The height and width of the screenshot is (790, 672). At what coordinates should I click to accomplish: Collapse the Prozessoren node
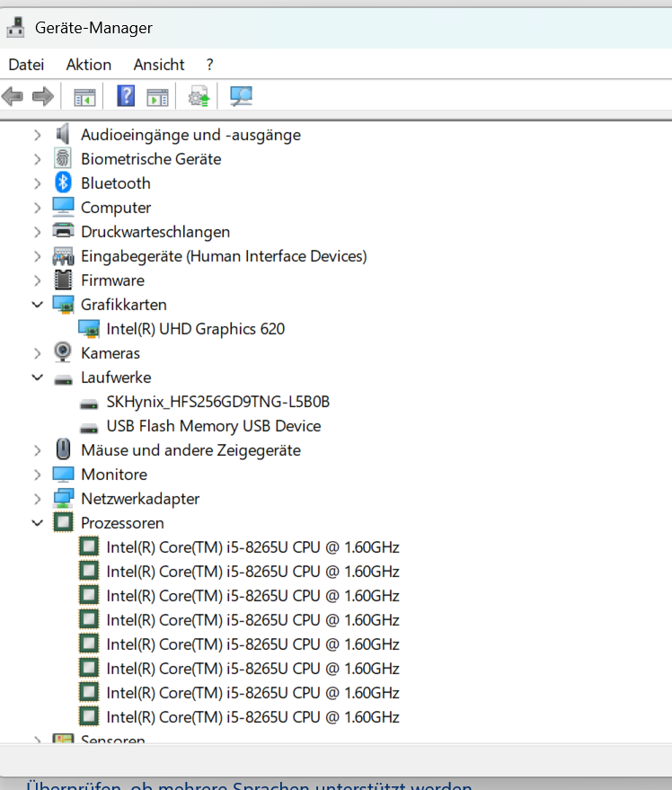(37, 523)
